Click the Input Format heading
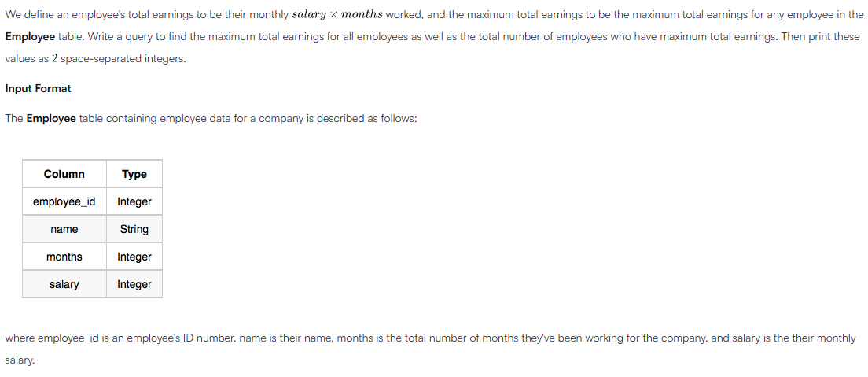Image resolution: width=868 pixels, height=377 pixels. coord(39,89)
